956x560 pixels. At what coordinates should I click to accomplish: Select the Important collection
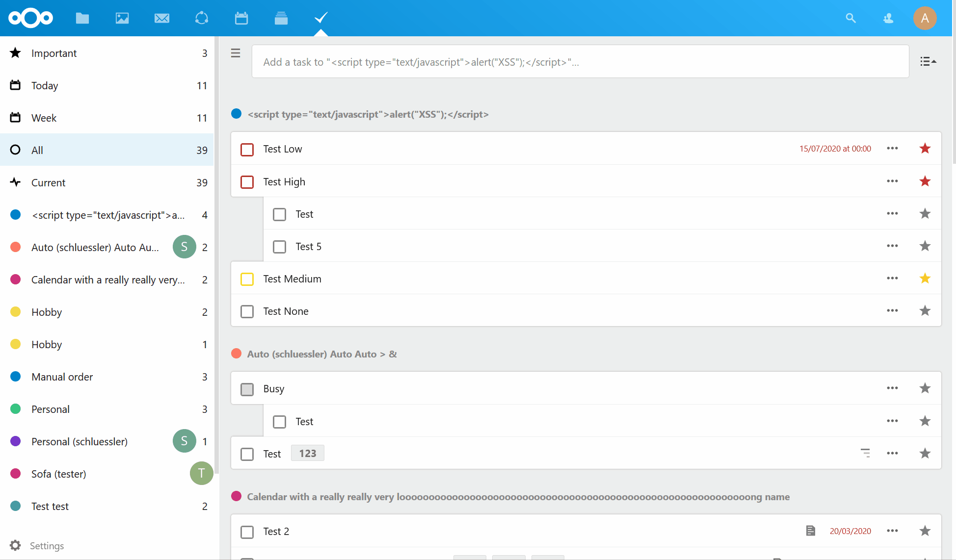pos(54,53)
